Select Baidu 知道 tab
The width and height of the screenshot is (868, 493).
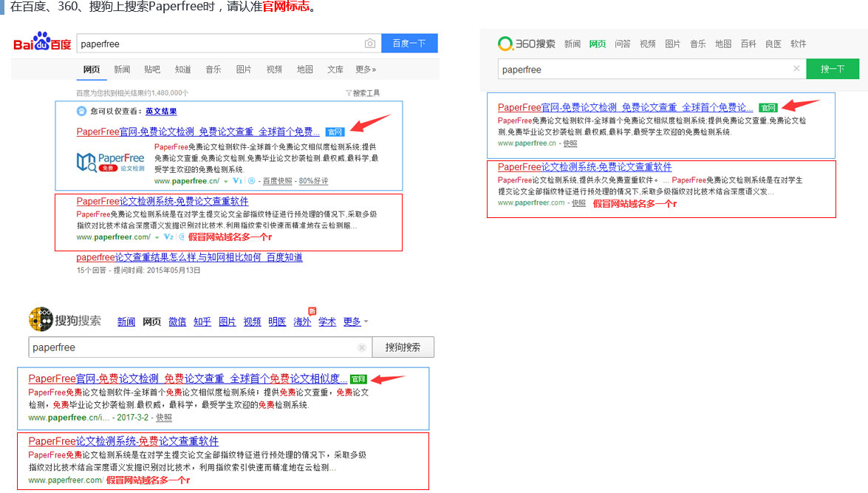click(x=182, y=69)
